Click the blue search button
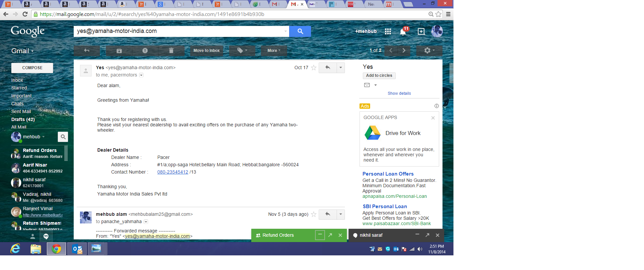644x270 pixels. (x=300, y=31)
